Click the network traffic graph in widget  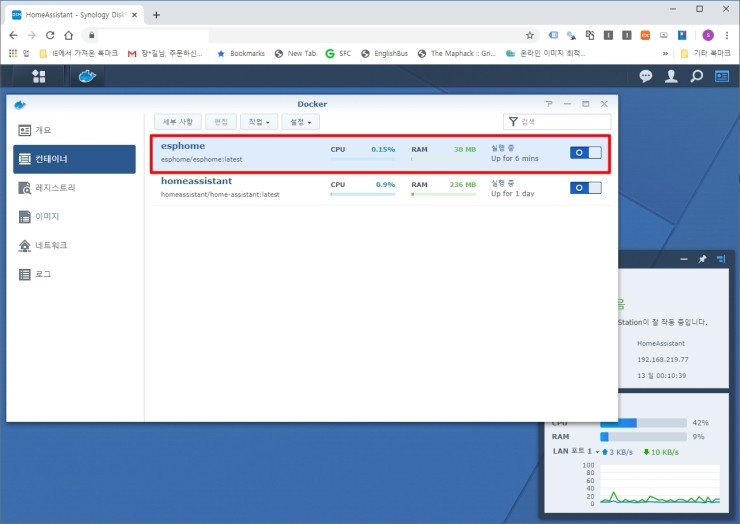pos(659,484)
